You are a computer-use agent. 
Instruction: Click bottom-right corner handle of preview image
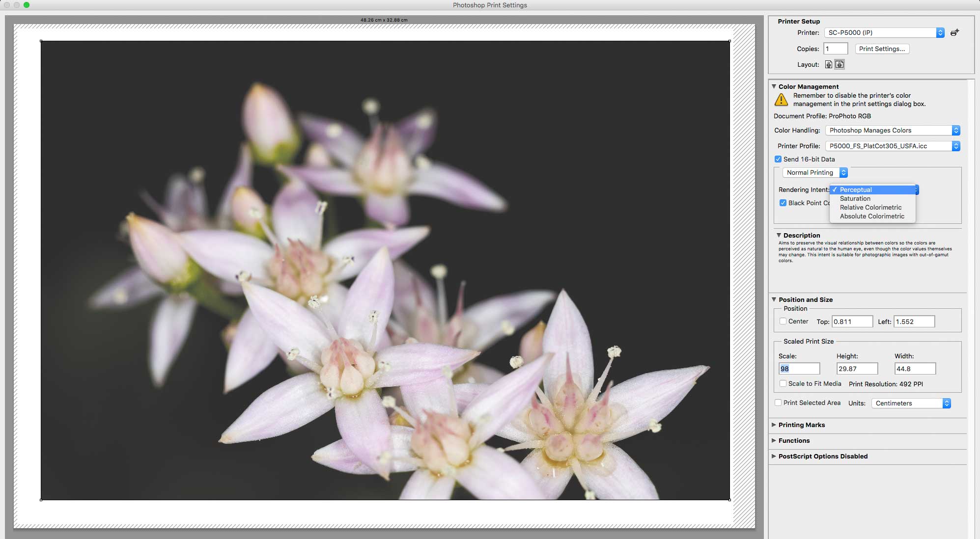coord(730,500)
